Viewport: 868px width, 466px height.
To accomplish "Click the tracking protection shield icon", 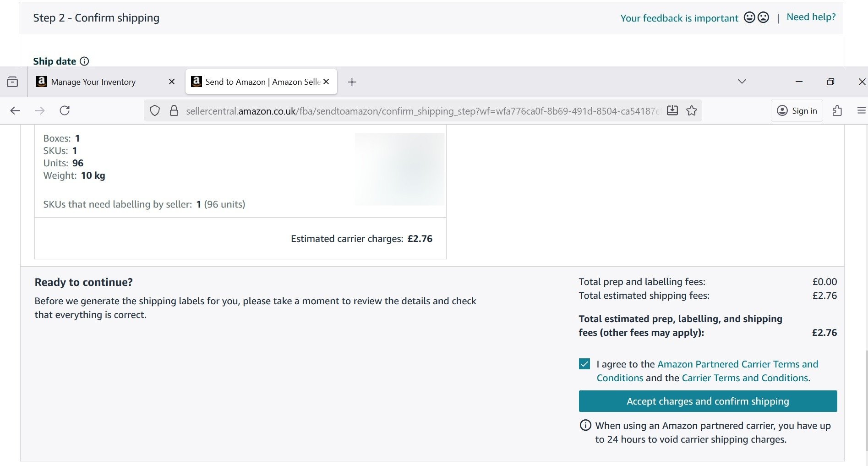I will pos(155,111).
